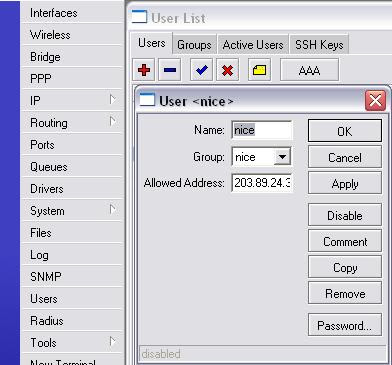Open the Group dropdown arrow

coord(282,157)
